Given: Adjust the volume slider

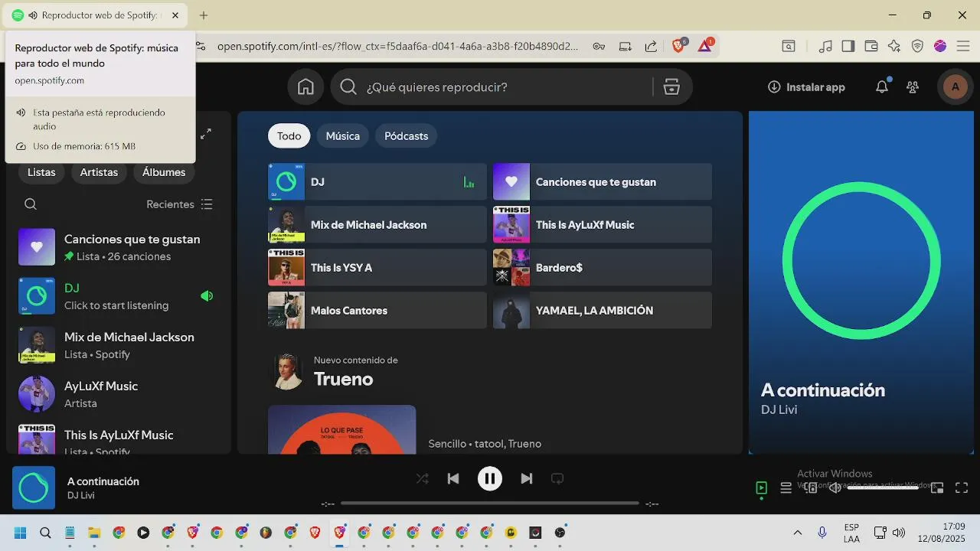Looking at the screenshot, I should coord(883,488).
